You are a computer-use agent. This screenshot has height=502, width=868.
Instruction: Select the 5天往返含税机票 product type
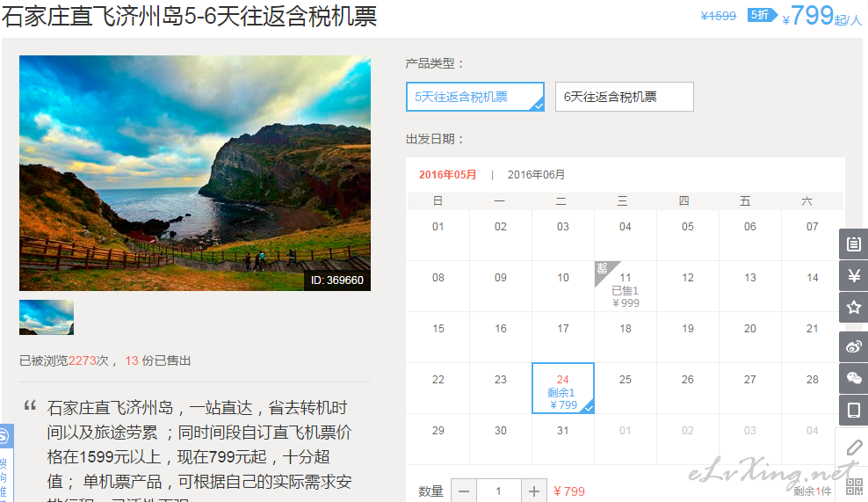tap(475, 97)
